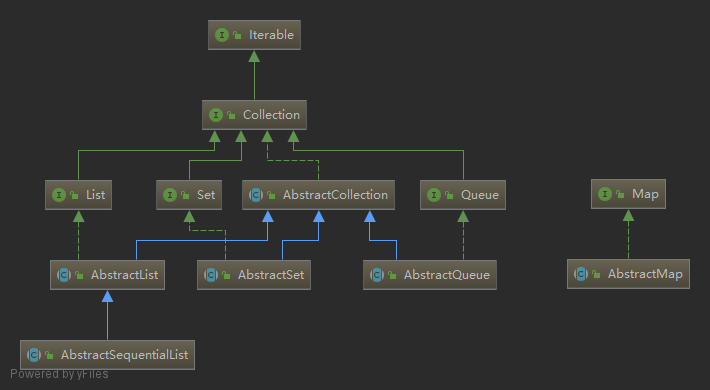
Task: Click the interface icon on Collection node
Action: [216, 115]
